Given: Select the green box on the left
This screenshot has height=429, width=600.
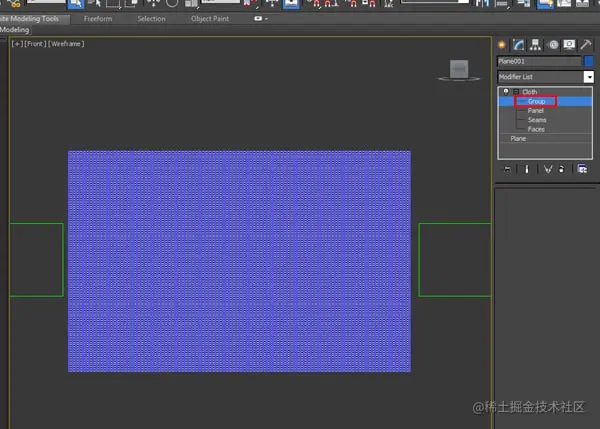Looking at the screenshot, I should click(37, 260).
